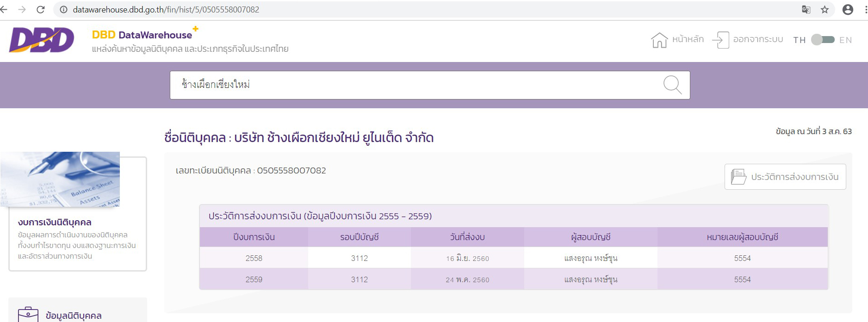The height and width of the screenshot is (322, 868).
Task: Click the logout arrow icon
Action: coord(720,40)
